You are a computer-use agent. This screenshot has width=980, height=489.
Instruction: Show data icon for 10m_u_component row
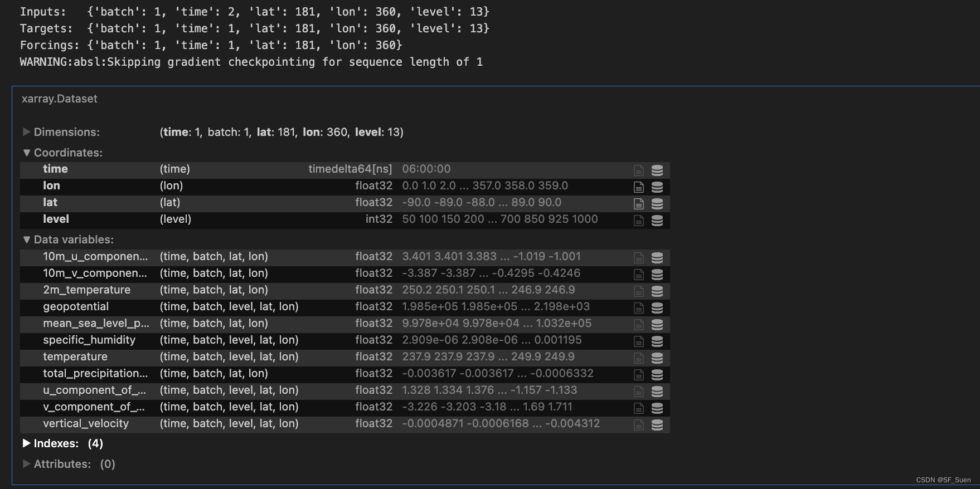click(x=657, y=257)
